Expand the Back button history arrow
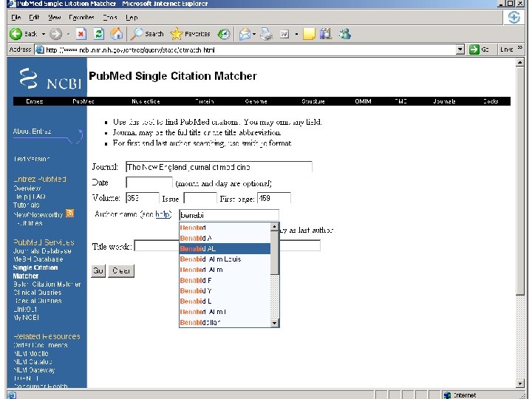Viewport: 532px width, 399px height. [x=44, y=34]
